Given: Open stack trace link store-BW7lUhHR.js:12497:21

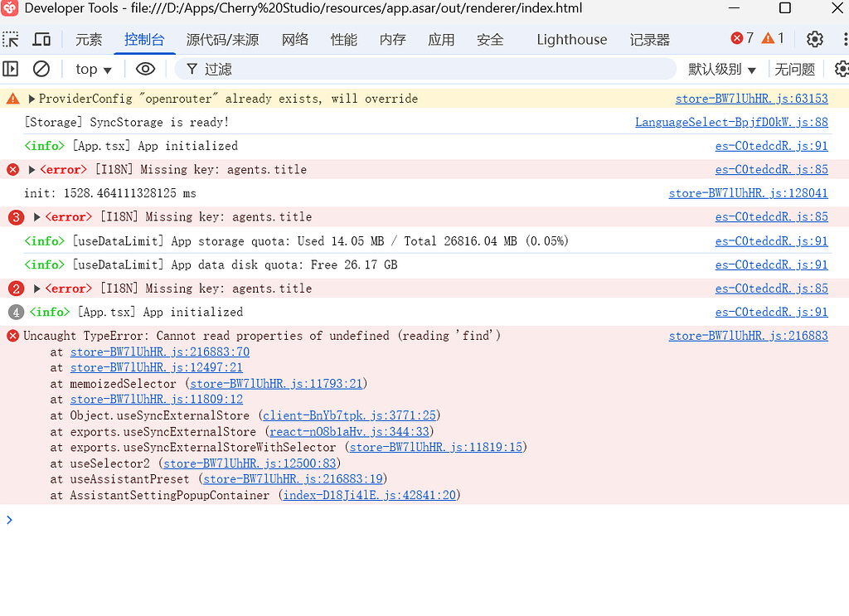Looking at the screenshot, I should [x=157, y=367].
